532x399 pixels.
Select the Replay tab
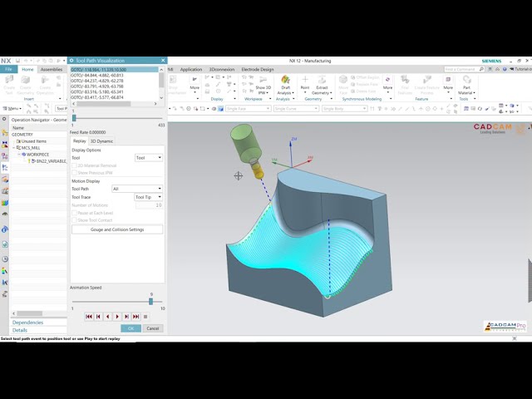[80, 141]
